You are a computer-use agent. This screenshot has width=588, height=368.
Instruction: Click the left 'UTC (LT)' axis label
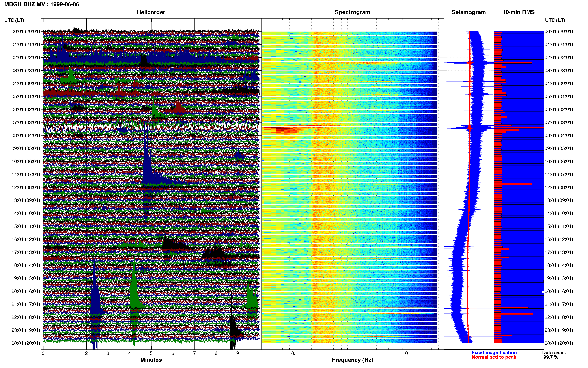(x=14, y=20)
